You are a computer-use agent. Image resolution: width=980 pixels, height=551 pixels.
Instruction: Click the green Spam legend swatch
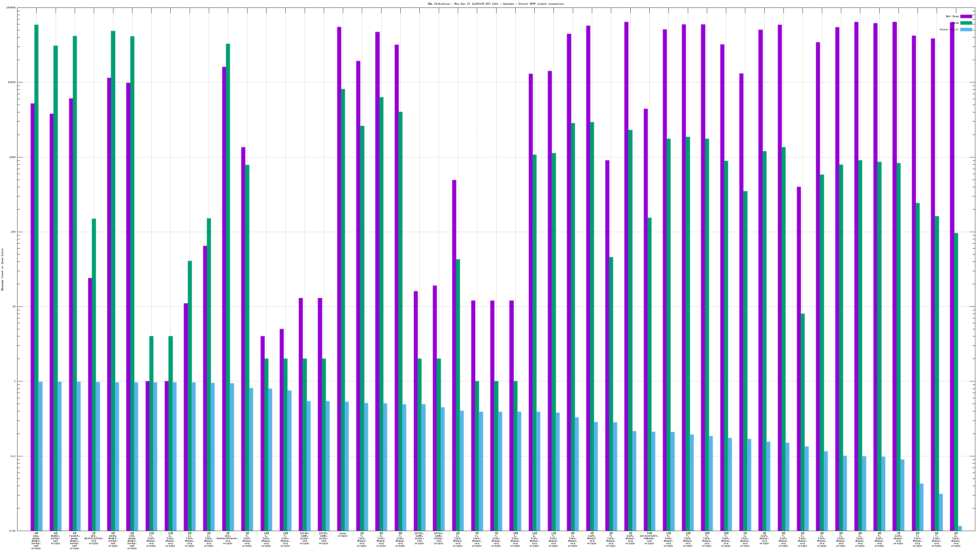(966, 23)
